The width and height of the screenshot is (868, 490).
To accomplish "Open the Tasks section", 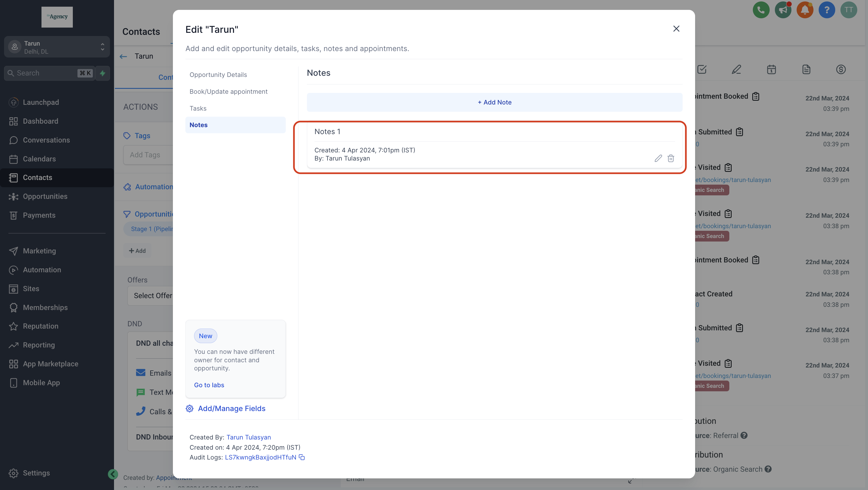I will click(198, 108).
